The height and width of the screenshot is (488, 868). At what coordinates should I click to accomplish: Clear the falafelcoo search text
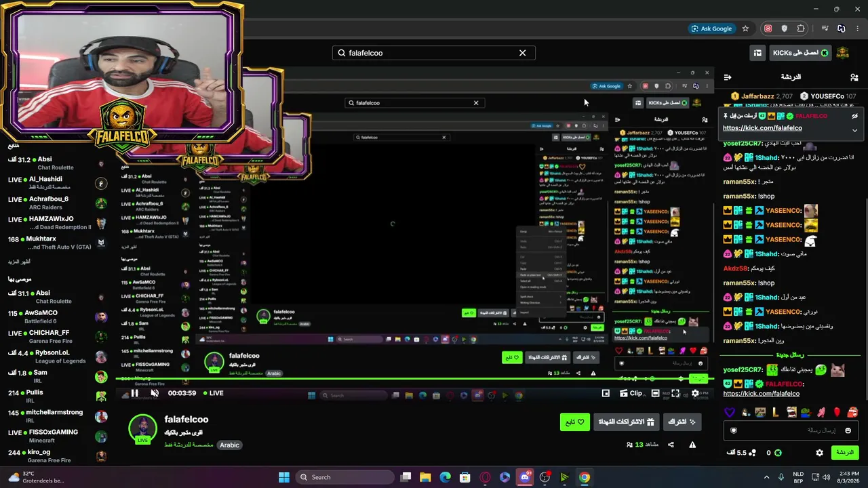coord(522,53)
